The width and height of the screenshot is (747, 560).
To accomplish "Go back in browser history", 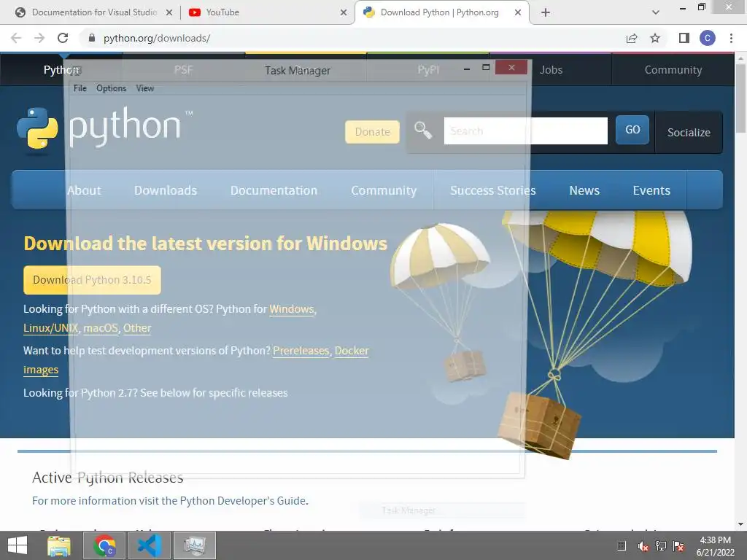I will [x=16, y=38].
